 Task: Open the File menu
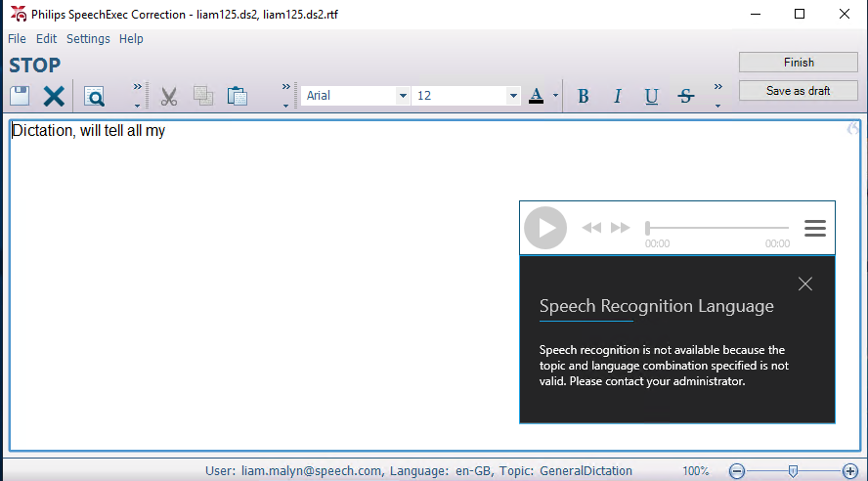pyautogui.click(x=17, y=39)
